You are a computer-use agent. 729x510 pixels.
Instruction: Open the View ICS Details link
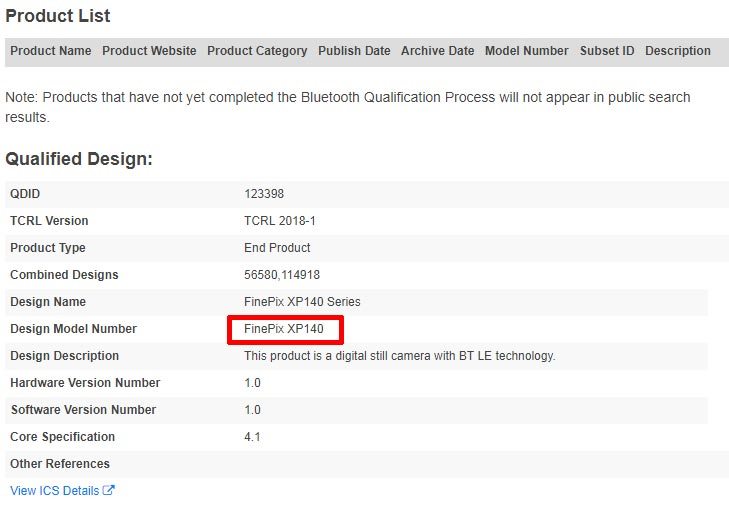tap(55, 491)
